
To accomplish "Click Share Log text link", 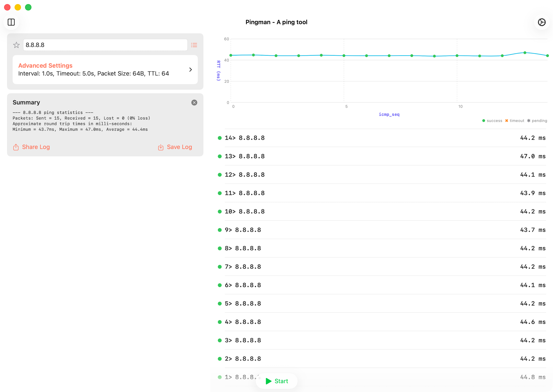I will [36, 147].
